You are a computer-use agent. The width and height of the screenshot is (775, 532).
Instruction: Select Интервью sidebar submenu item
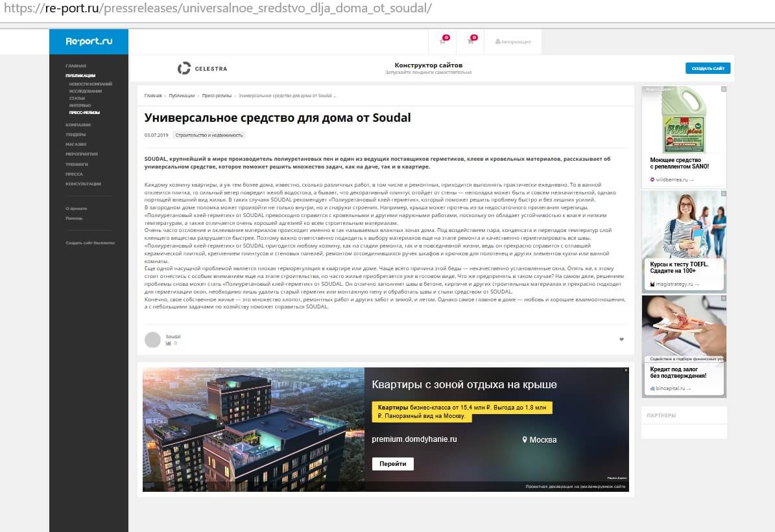pyautogui.click(x=80, y=105)
